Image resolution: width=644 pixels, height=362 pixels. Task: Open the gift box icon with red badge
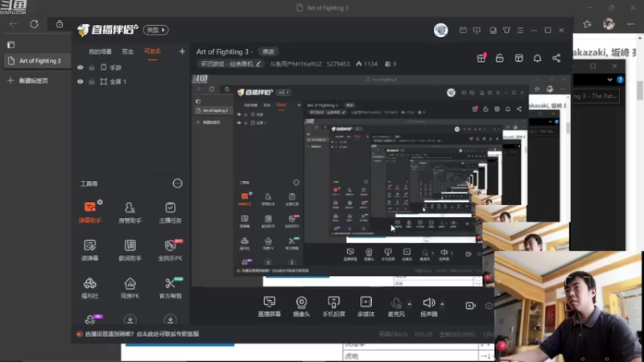[481, 58]
